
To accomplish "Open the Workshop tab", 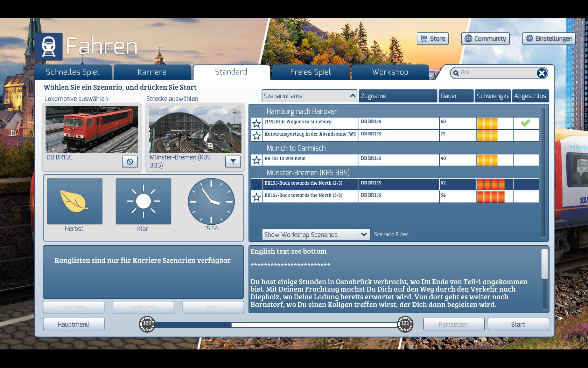I will pyautogui.click(x=390, y=72).
